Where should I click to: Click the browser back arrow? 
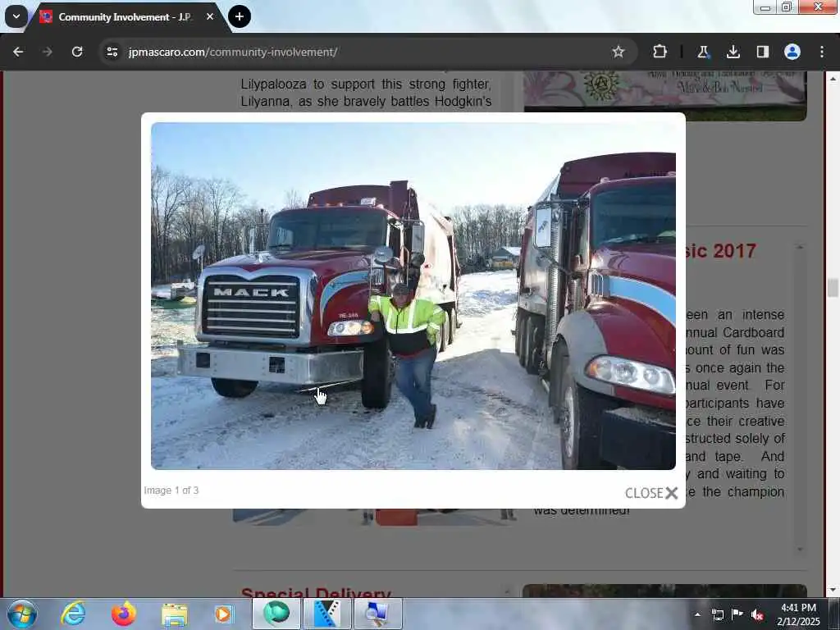(18, 52)
